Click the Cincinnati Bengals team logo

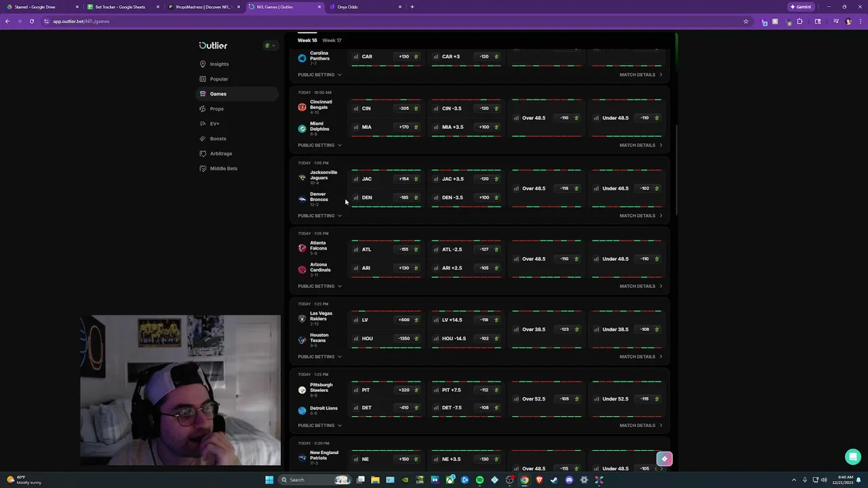[x=302, y=107]
